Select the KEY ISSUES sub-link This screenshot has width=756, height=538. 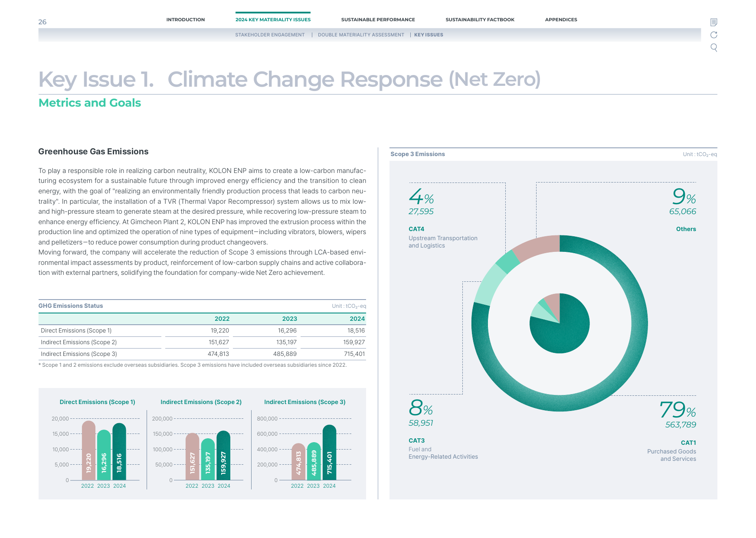click(x=429, y=35)
